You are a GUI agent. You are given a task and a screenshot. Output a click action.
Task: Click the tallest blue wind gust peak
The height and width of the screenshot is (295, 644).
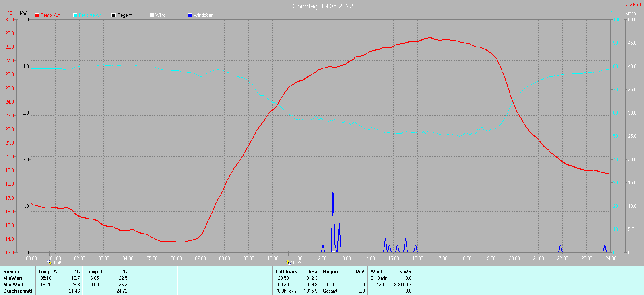(333, 193)
